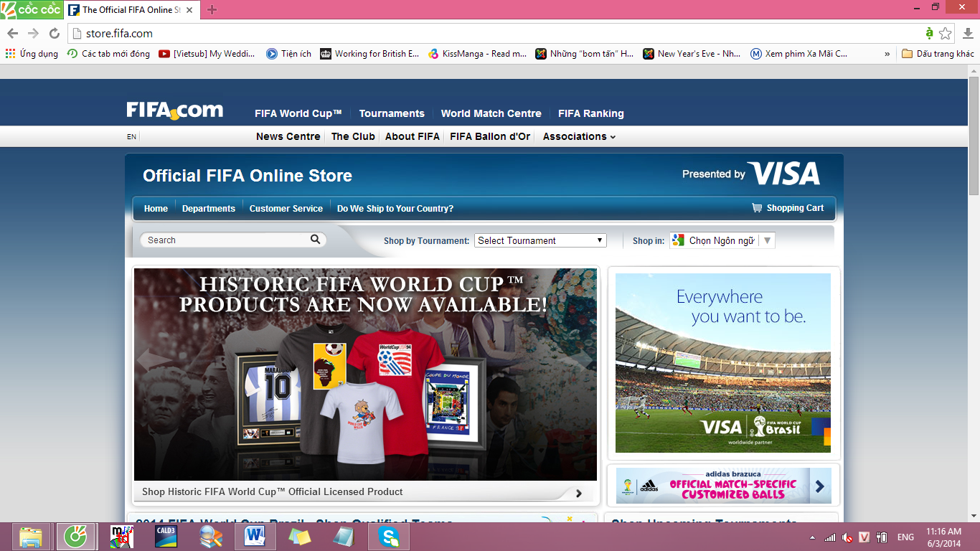Open the Chọn Ngôn ngữ language dropdown
The image size is (980, 551).
click(x=722, y=240)
